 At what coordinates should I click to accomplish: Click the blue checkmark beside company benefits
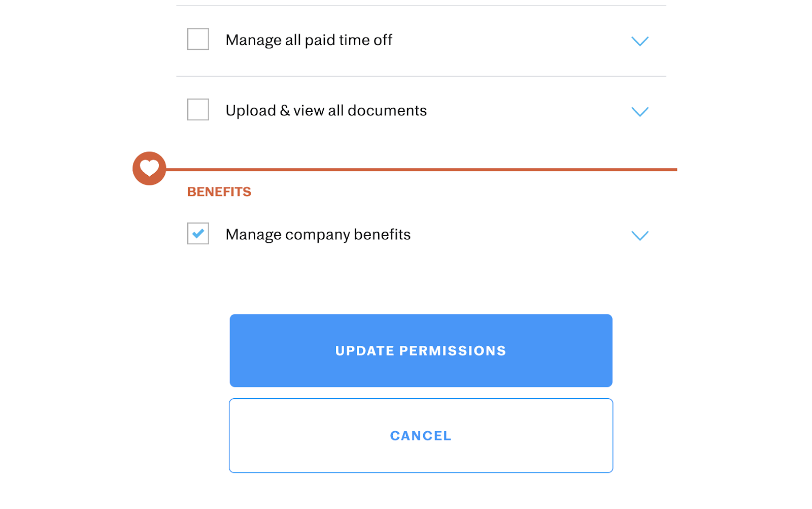(x=198, y=234)
